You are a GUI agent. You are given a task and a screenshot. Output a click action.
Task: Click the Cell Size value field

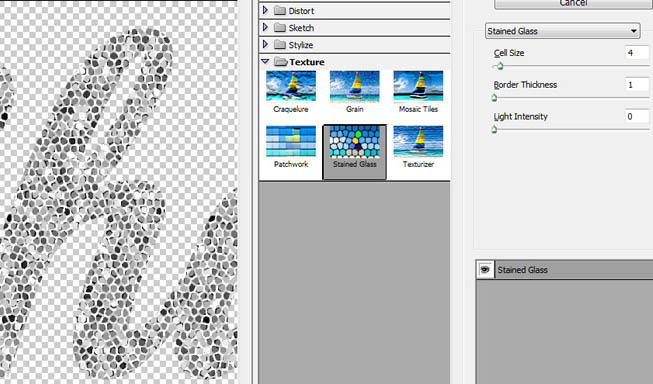tap(637, 53)
